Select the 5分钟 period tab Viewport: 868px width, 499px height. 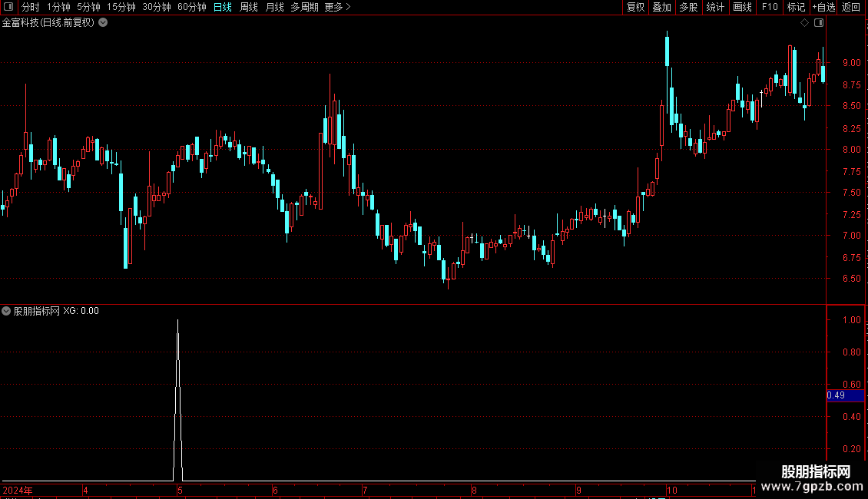click(x=88, y=7)
